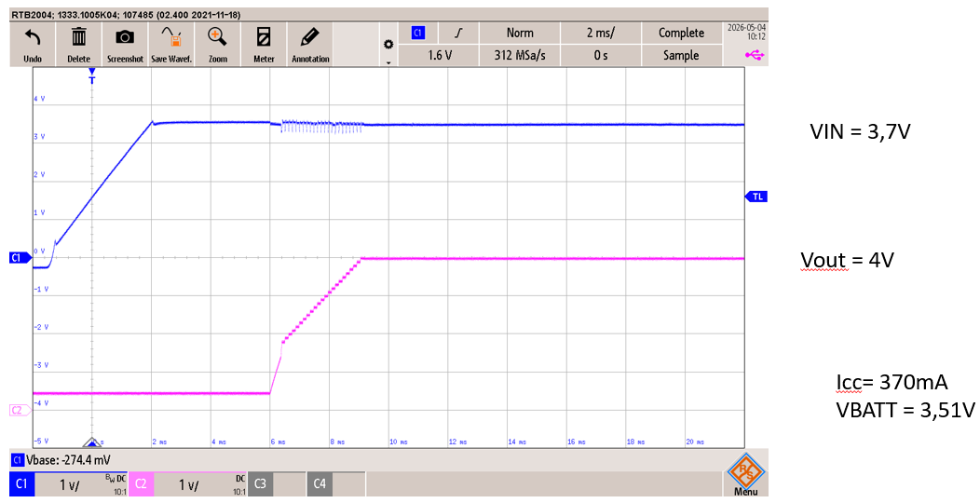Open the R&S Menu button

(x=746, y=474)
